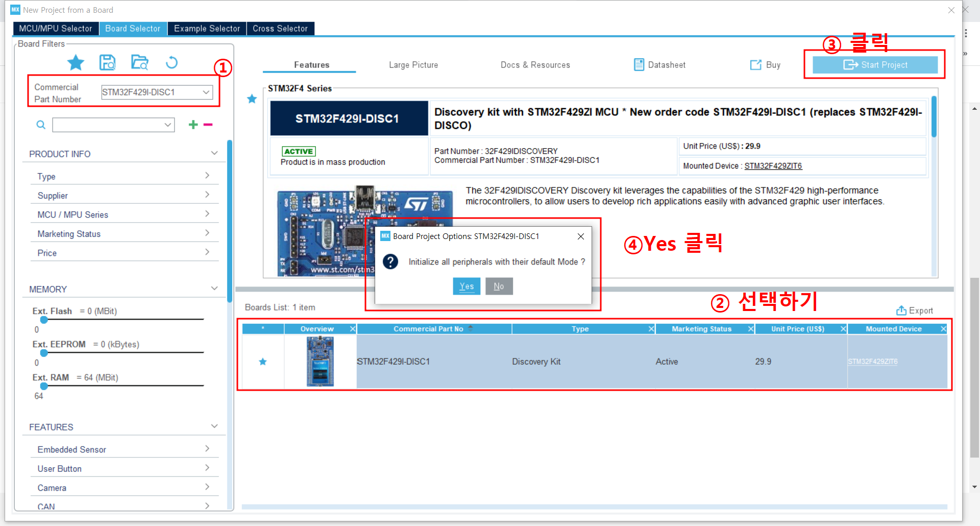Remove the Marketing Status column via its X
This screenshot has height=526, width=980.
[x=751, y=329]
